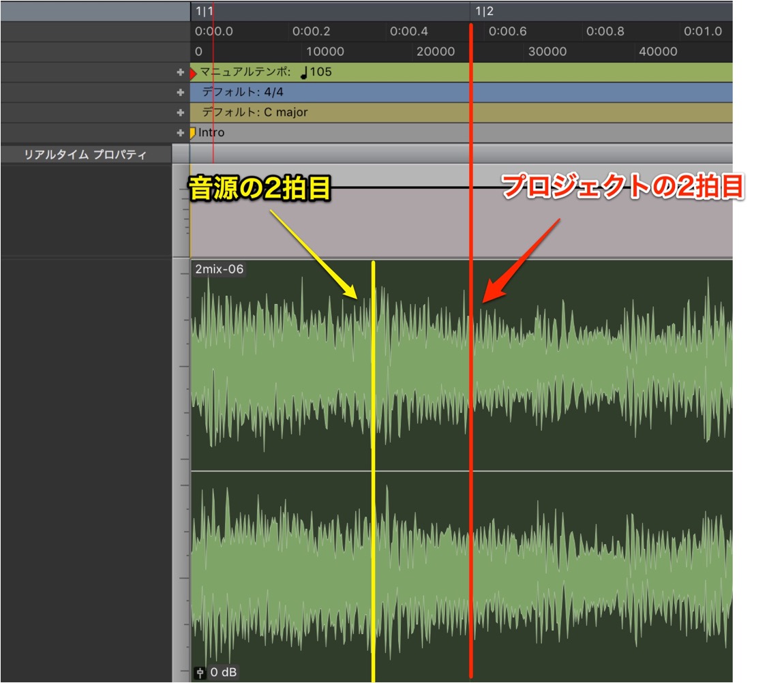Click bar position 1|1 on the ruler
The image size is (784, 683).
click(204, 11)
